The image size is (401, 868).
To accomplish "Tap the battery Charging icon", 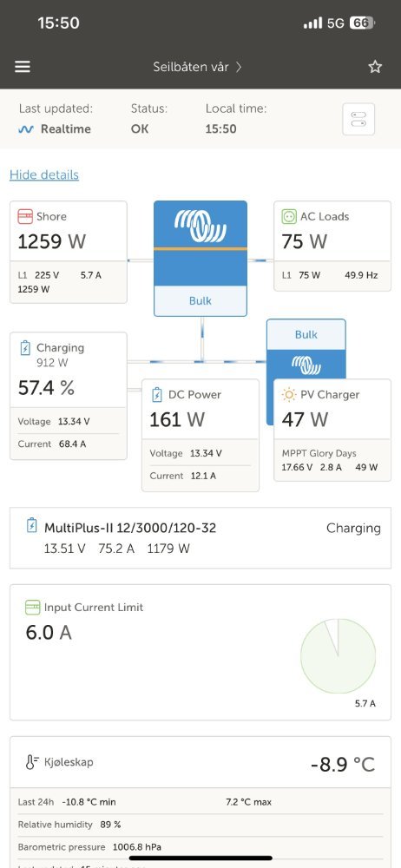I will pos(25,348).
